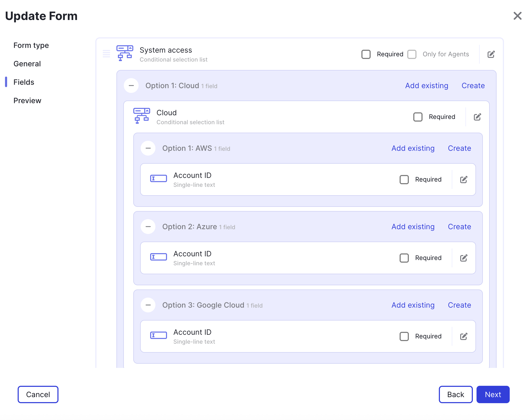Go to the General step
The height and width of the screenshot is (420, 530).
click(x=27, y=64)
